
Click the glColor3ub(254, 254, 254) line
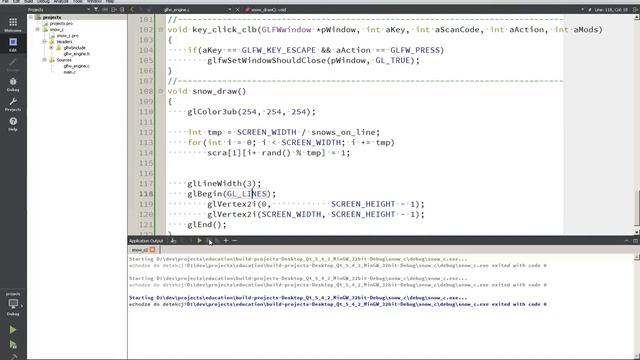click(x=251, y=112)
